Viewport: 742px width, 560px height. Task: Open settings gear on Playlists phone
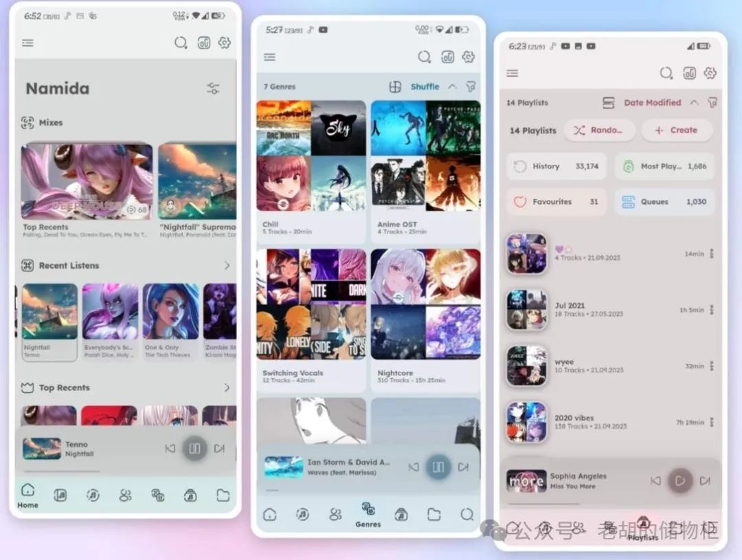click(710, 73)
